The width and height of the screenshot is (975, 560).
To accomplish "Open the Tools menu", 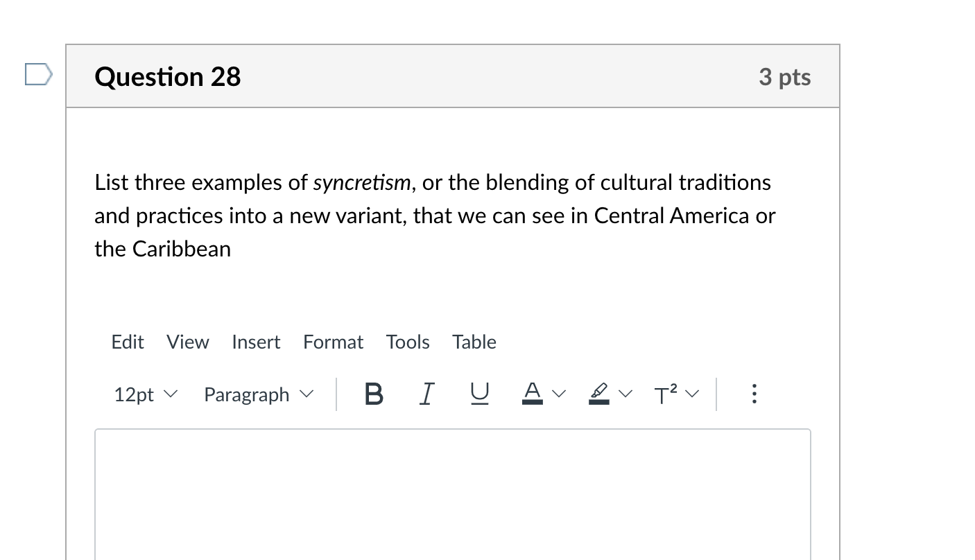I will point(408,342).
